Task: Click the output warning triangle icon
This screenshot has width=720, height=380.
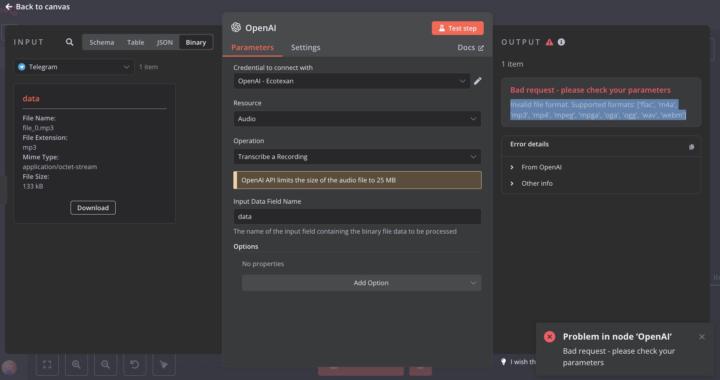Action: click(549, 42)
